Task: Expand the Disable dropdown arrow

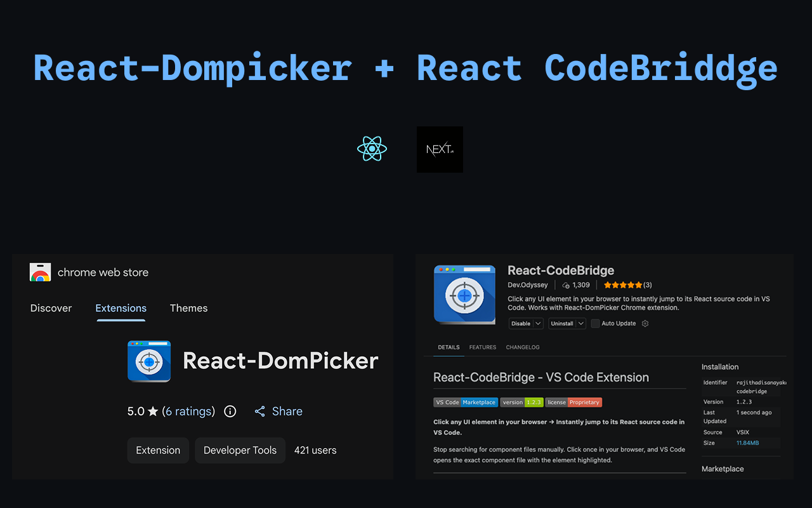Action: [x=538, y=324]
